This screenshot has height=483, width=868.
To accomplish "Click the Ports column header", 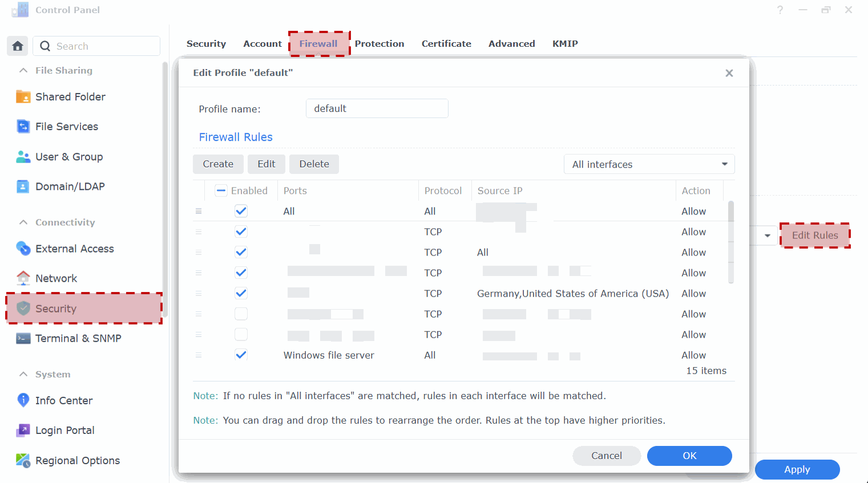I will click(295, 190).
